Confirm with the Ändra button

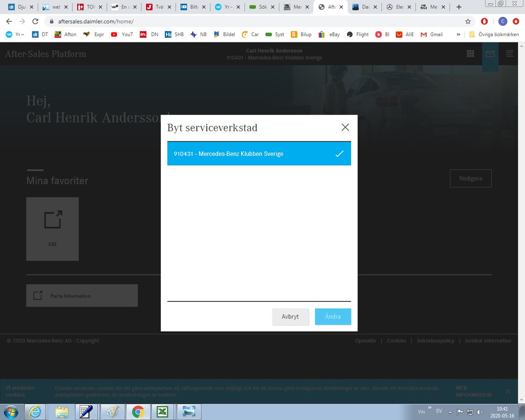(332, 317)
